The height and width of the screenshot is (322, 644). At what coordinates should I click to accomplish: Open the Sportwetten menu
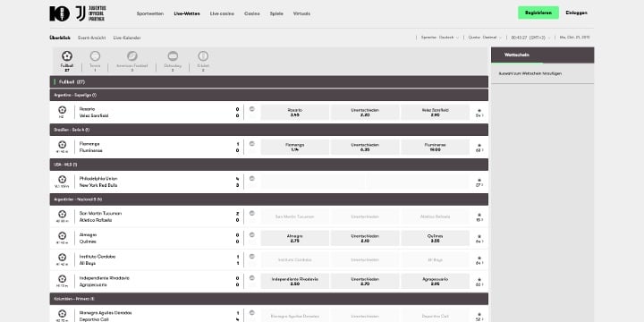point(150,13)
